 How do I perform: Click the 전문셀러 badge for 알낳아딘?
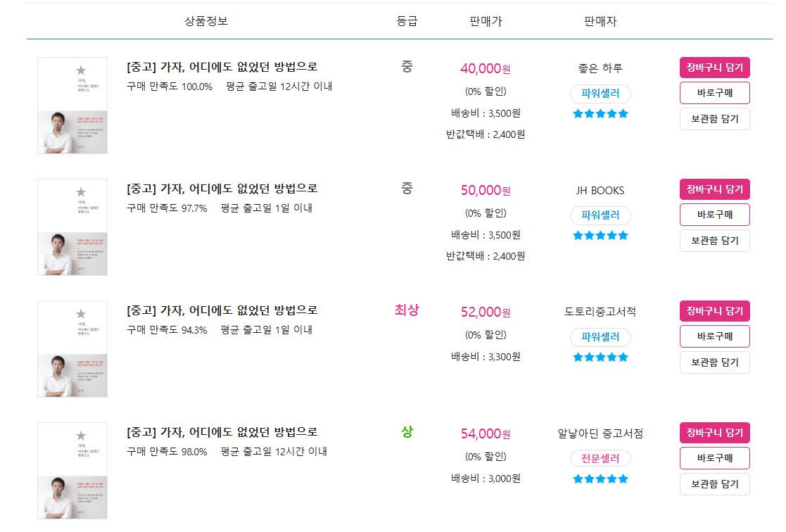coord(600,458)
